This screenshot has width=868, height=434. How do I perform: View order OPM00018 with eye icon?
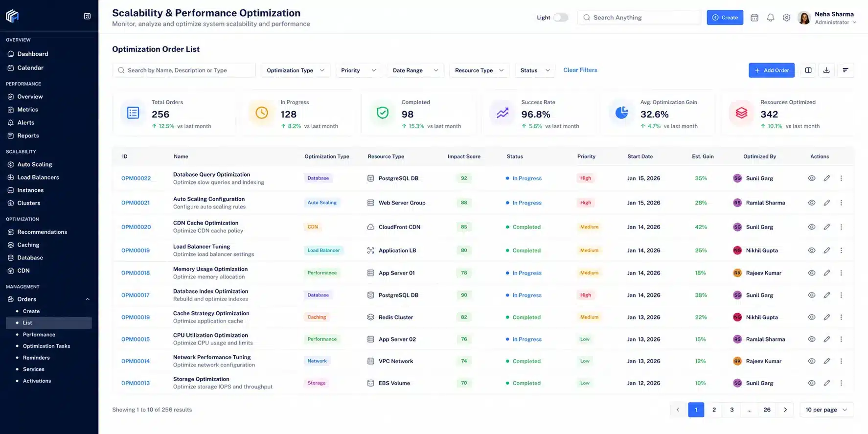pos(812,273)
